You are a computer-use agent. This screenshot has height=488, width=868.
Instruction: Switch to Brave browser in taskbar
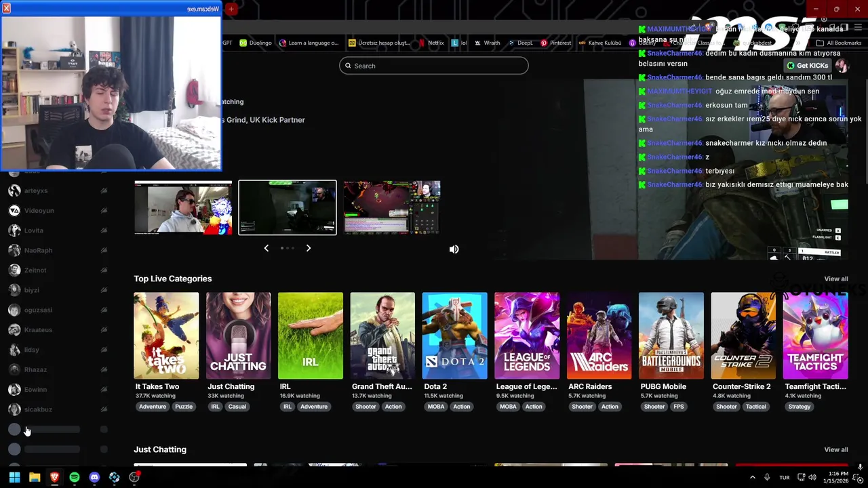tap(54, 477)
